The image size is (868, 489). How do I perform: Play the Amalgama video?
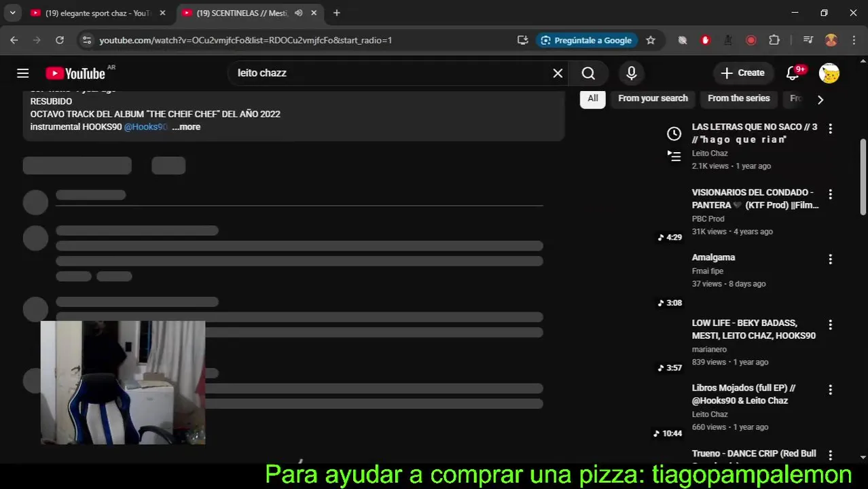(x=713, y=257)
